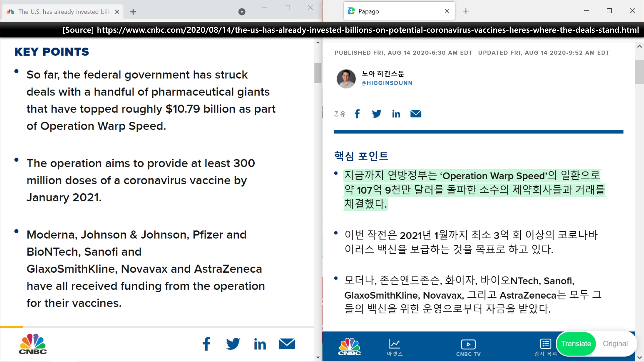Viewport: 644px width, 362px height.
Task: Click the email share icon in the left CNBC footer
Action: (287, 344)
